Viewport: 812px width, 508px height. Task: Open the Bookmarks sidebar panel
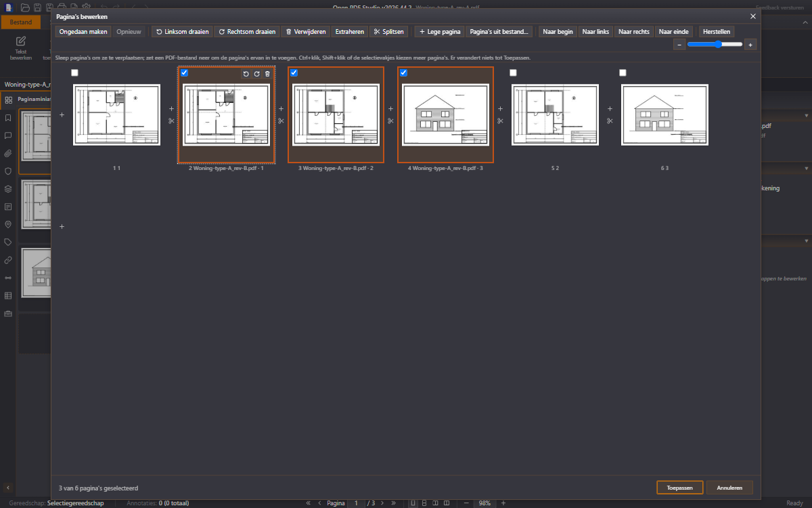8,118
